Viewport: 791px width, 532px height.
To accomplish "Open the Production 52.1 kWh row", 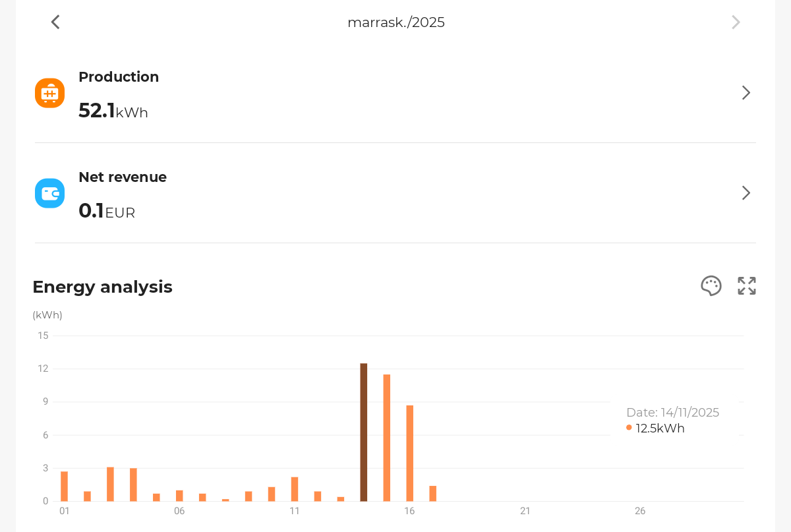I will [395, 93].
